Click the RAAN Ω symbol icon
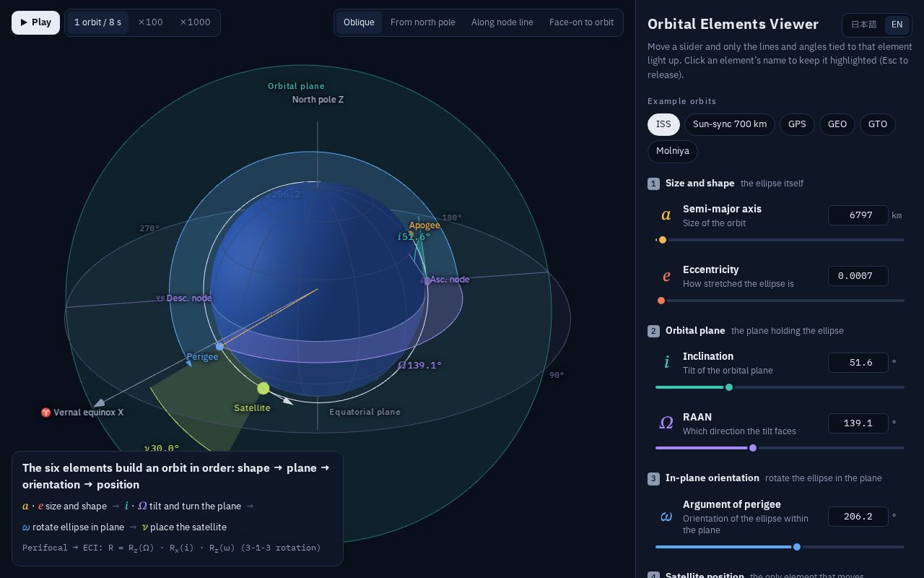 [666, 423]
